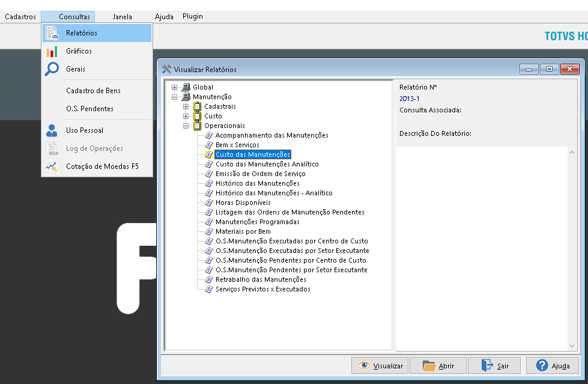Viewport: 588px width, 384px height.
Task: Select the Manutenção computer icon
Action: [186, 97]
